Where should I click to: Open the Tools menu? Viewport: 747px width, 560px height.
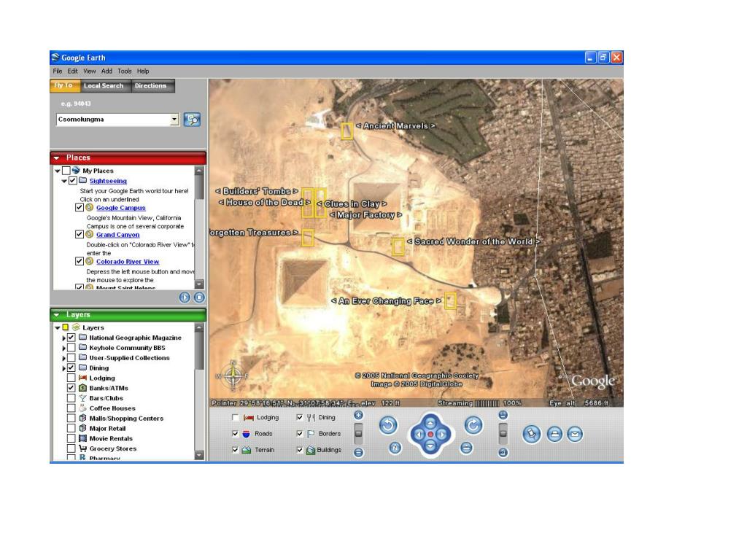coord(124,71)
